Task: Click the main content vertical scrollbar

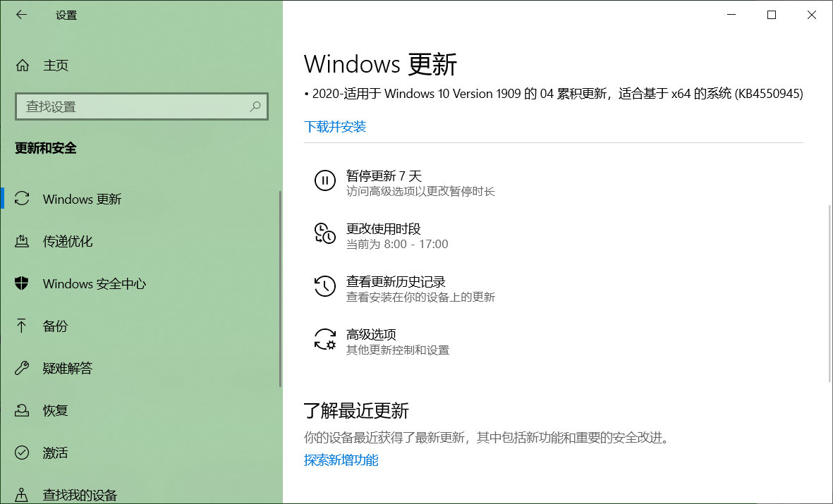Action: tap(829, 293)
